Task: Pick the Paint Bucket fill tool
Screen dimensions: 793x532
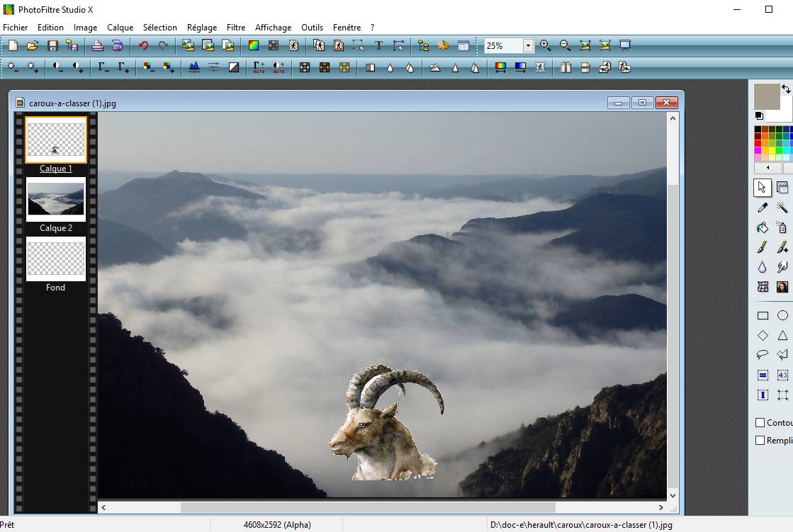Action: point(763,227)
